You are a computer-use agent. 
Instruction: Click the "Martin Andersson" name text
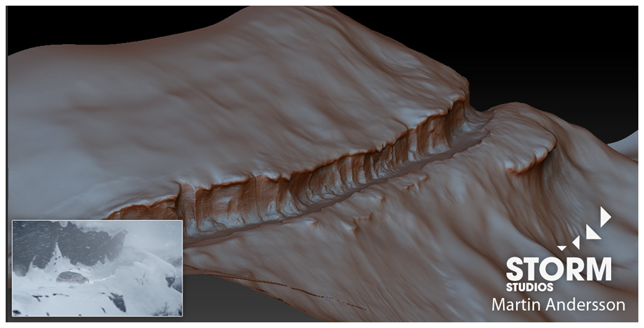click(558, 304)
